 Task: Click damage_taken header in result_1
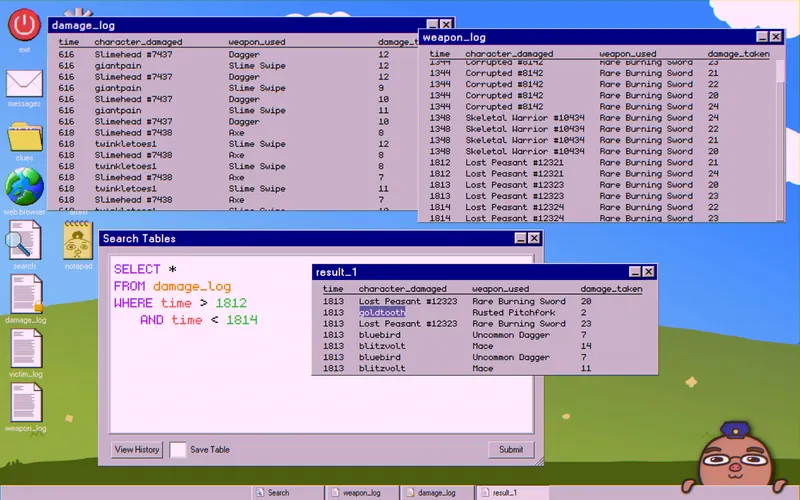611,289
